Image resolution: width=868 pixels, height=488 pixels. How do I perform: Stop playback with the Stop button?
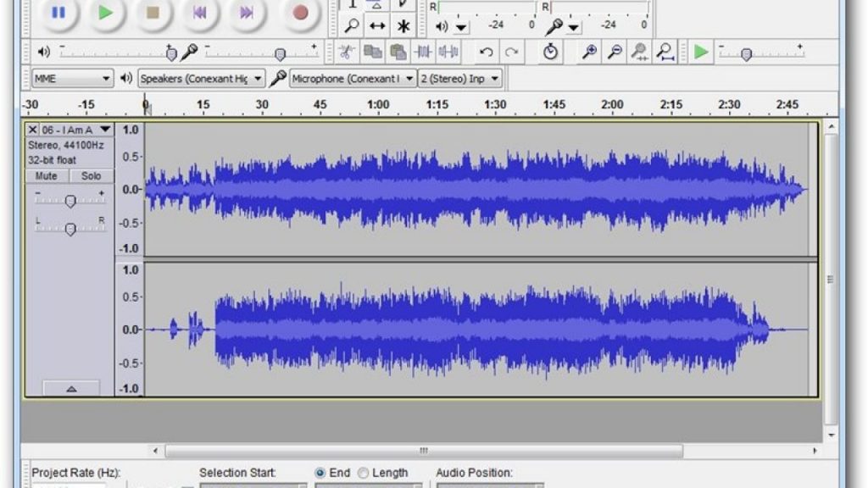click(153, 12)
